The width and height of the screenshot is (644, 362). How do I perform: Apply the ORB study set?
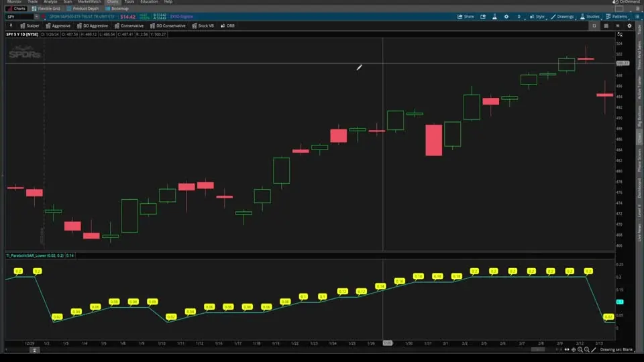[227, 26]
